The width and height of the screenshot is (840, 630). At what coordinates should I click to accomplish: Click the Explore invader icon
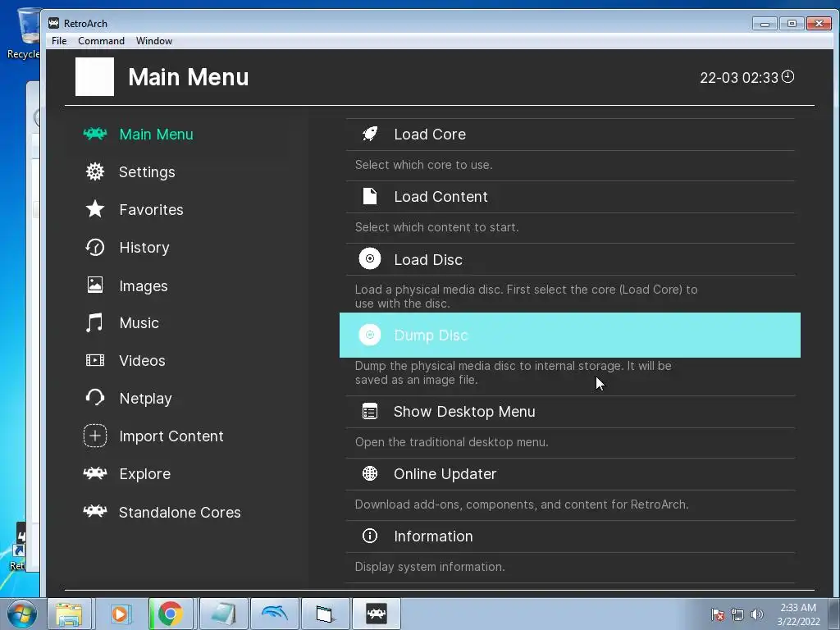tap(95, 473)
